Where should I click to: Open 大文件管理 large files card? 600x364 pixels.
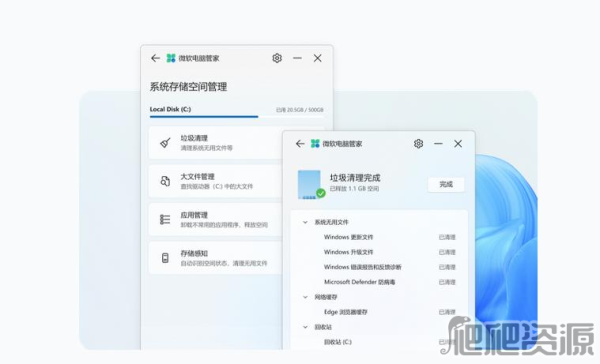(215, 181)
